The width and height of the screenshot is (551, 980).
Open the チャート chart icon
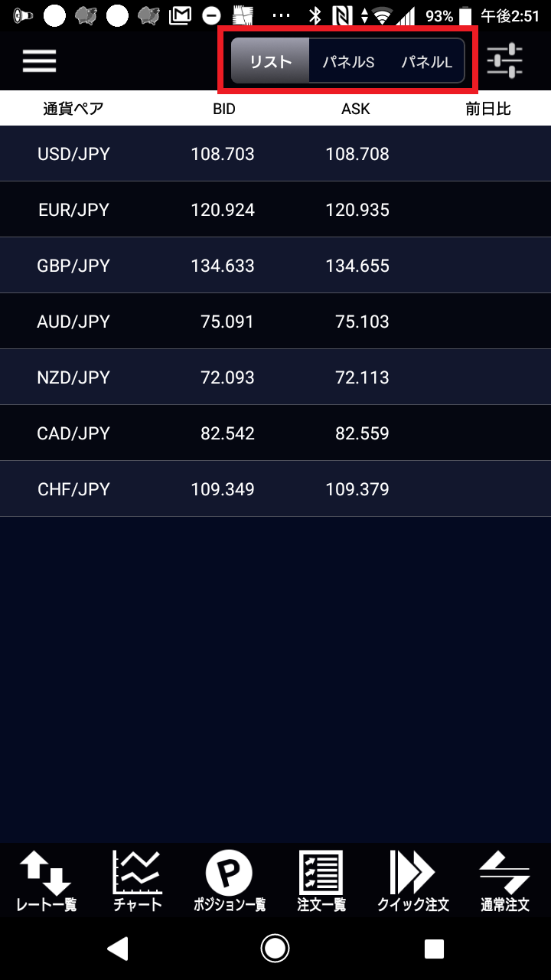[138, 881]
